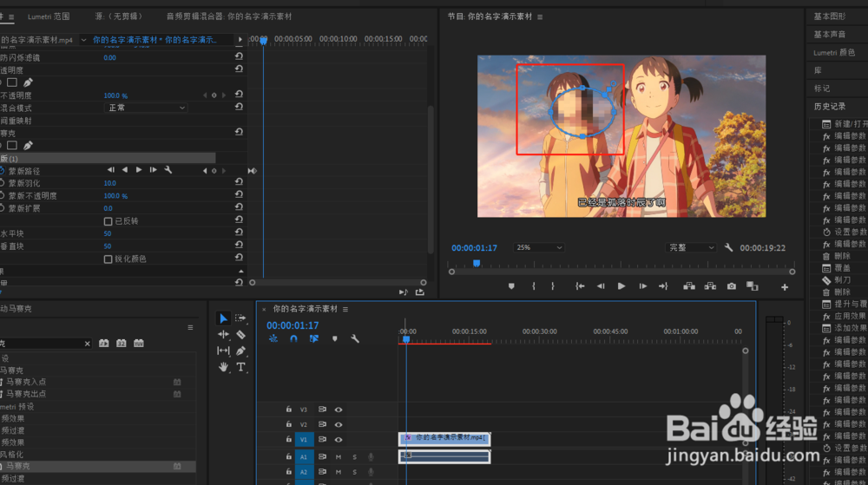The image size is (868, 485).
Task: Open program monitor panel menu icon
Action: tap(540, 17)
